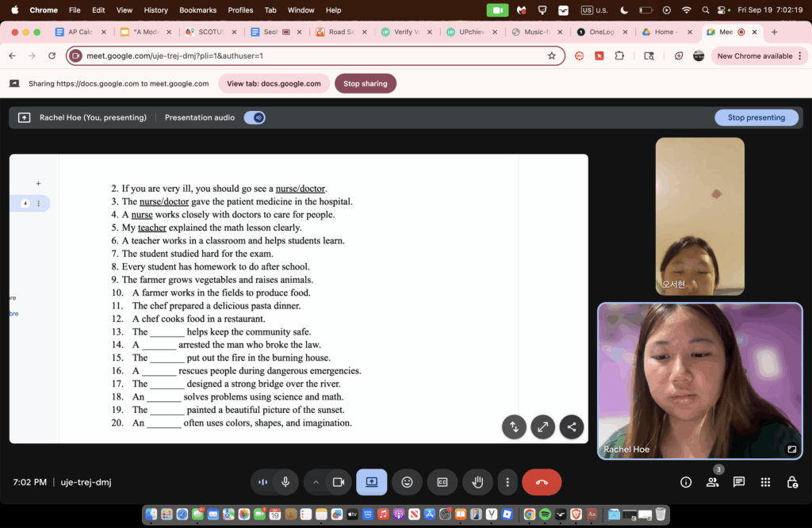This screenshot has width=812, height=528.
Task: Show the participants people panel
Action: pos(712,482)
